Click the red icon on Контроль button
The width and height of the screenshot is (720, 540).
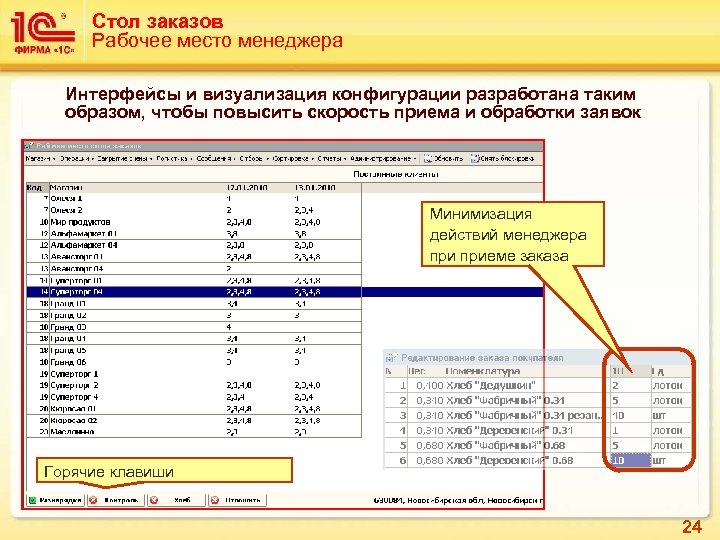click(x=93, y=500)
